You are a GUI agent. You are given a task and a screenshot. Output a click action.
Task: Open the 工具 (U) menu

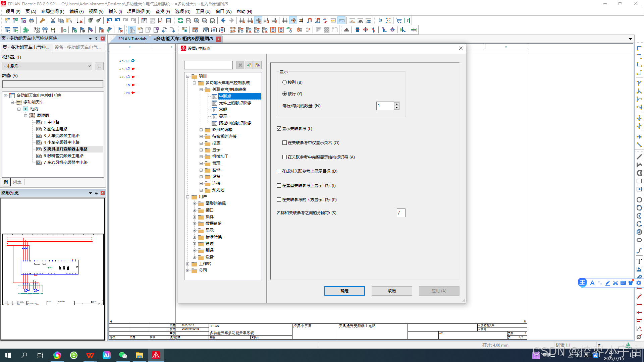203,11
